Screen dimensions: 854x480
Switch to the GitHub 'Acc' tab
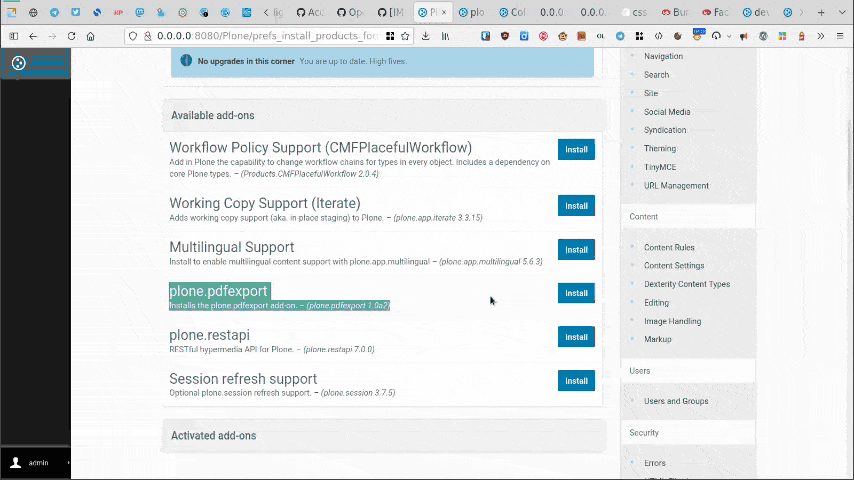coord(310,12)
